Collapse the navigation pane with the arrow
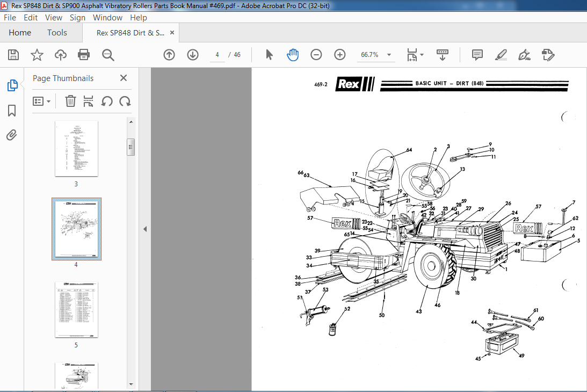587x392 pixels. 145,229
